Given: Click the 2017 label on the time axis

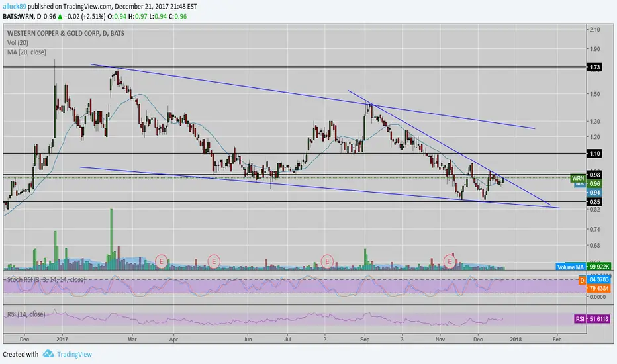Looking at the screenshot, I should coord(62,340).
